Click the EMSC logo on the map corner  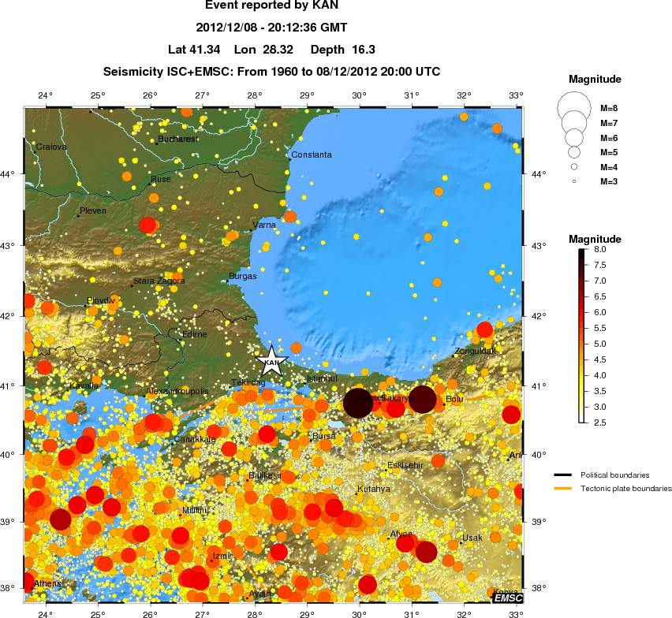coord(507,598)
